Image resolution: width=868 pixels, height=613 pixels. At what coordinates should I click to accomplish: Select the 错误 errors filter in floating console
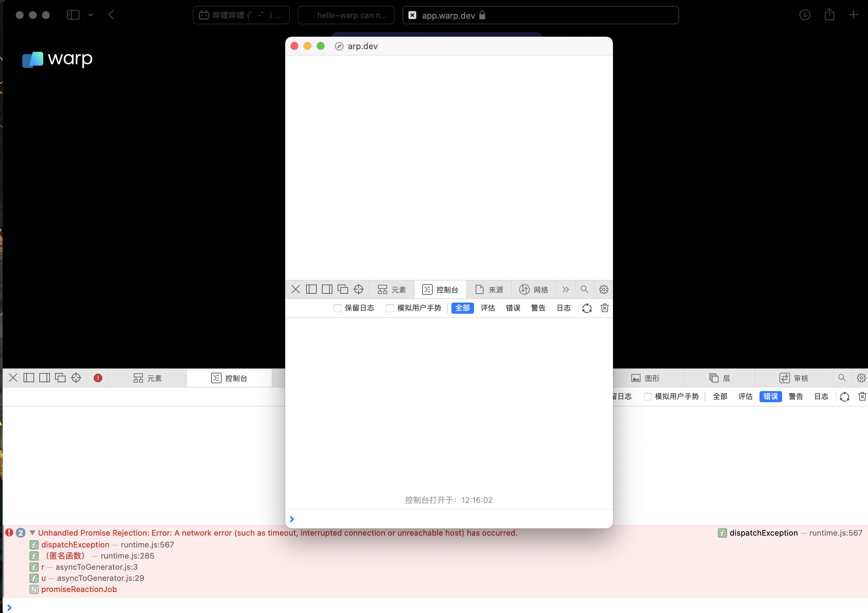pyautogui.click(x=513, y=308)
